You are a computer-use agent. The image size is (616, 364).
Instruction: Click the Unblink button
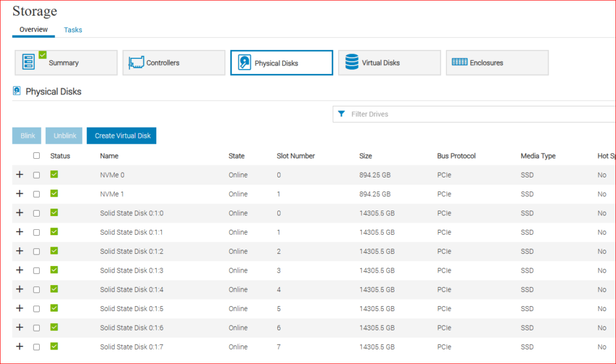pos(65,135)
